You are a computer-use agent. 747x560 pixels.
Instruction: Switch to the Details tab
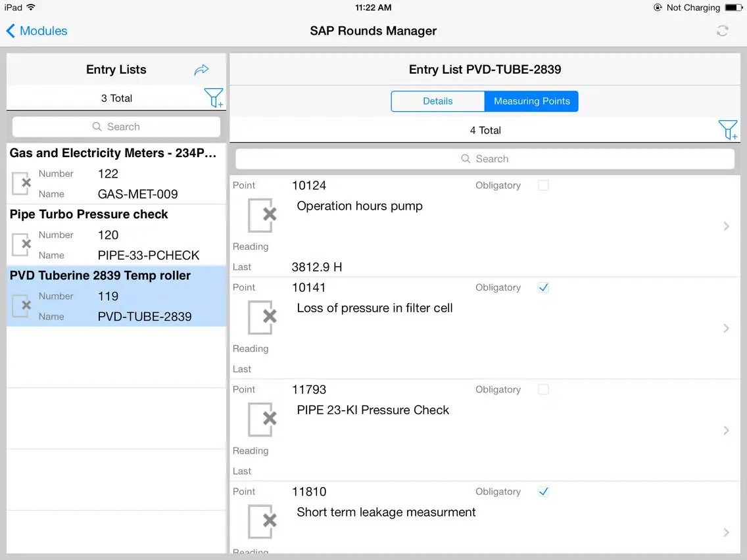(x=438, y=101)
